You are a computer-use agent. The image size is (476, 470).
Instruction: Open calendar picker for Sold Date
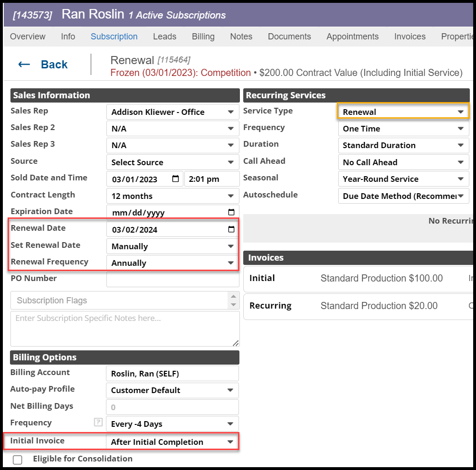coord(175,179)
